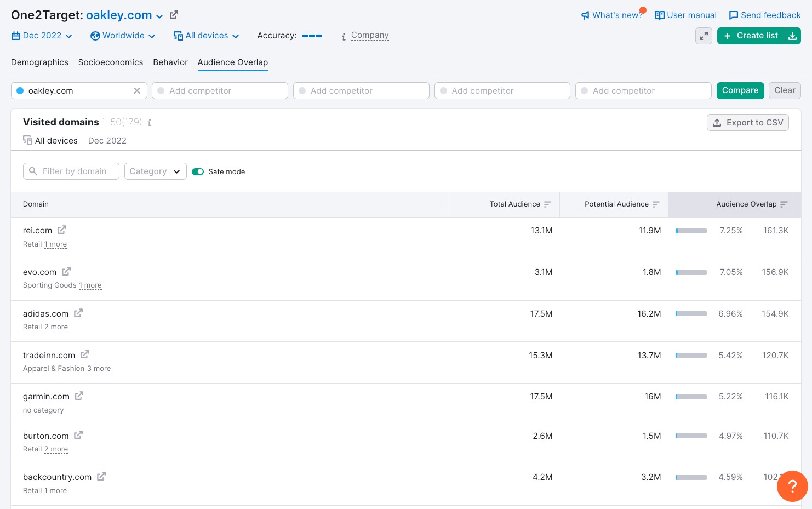Screen dimensions: 812x509
Task: Open the User manual book icon
Action: [x=660, y=15]
